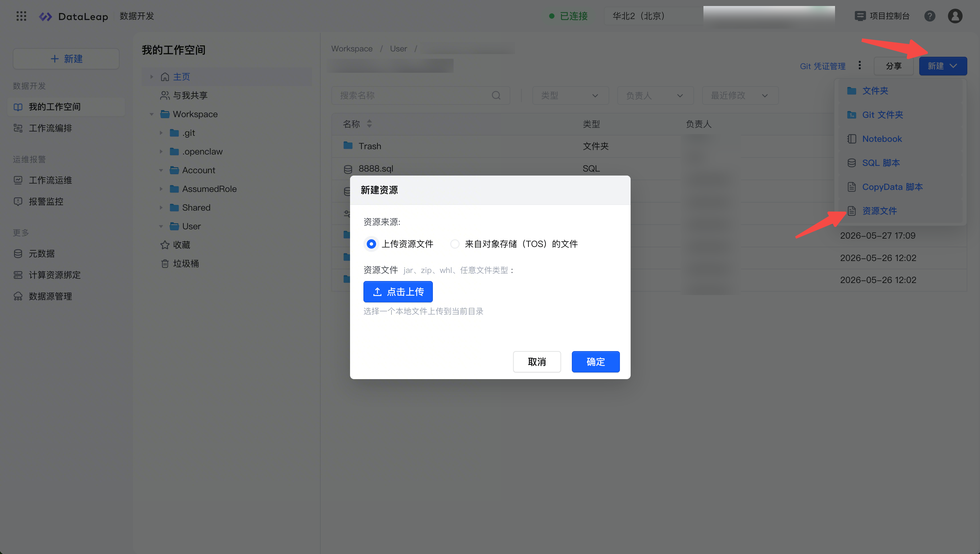The height and width of the screenshot is (554, 980).
Task: Expand the .git folder arrow
Action: point(161,133)
